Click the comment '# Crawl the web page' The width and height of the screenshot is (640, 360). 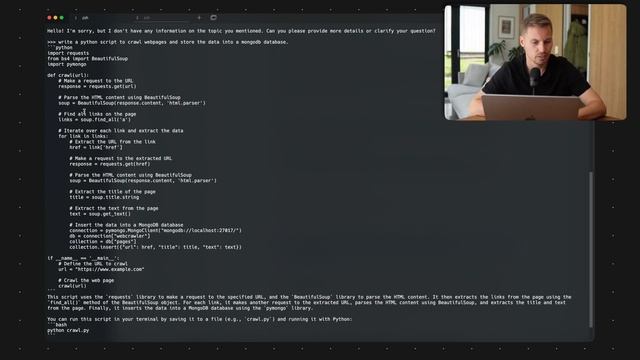click(86, 280)
